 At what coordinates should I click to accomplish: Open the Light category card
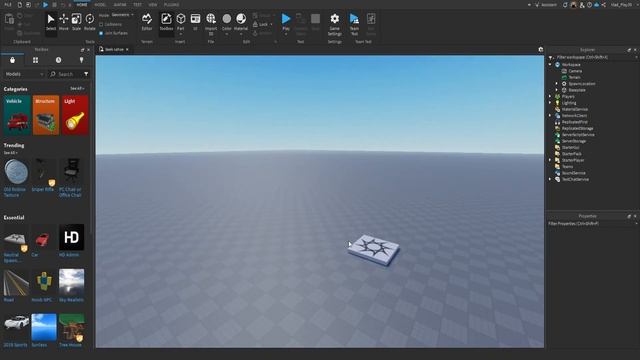point(75,115)
